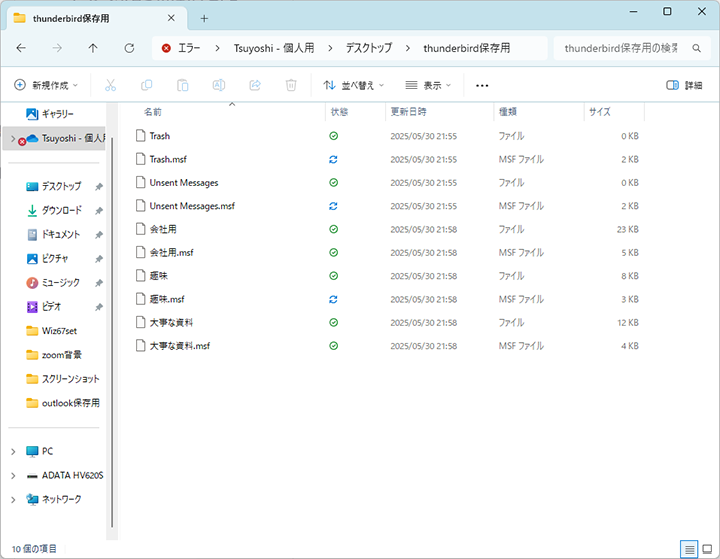
Task: Switch to details list view layout
Action: coord(688,549)
